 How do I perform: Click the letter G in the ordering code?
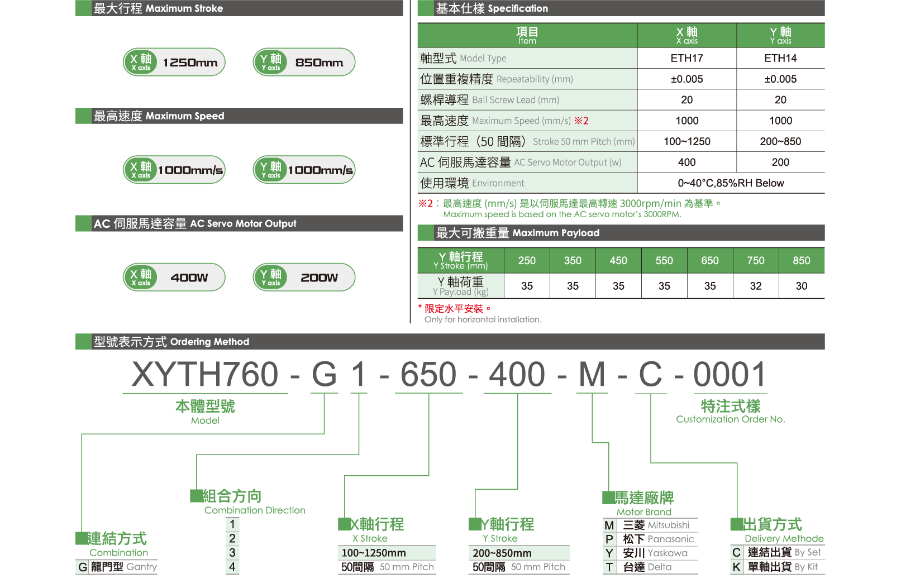[x=325, y=374]
